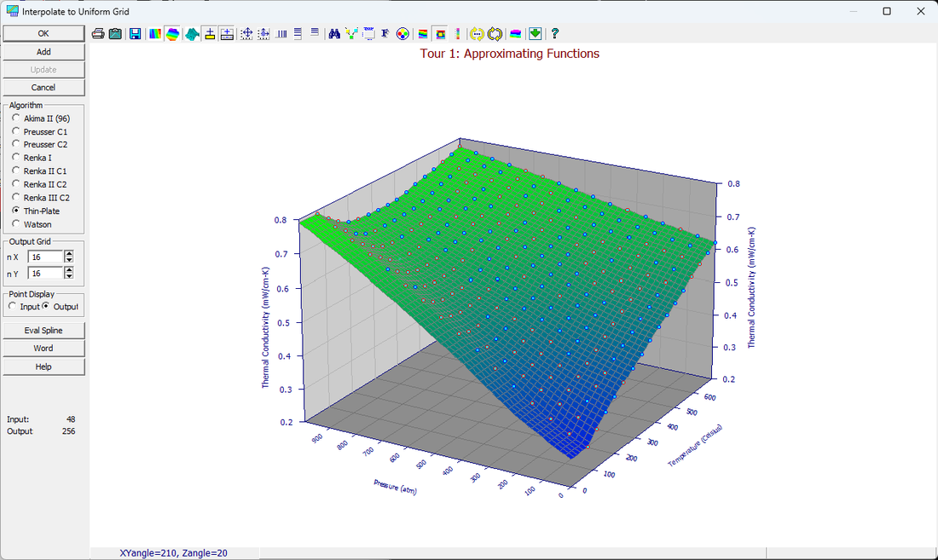Click the bold F font icon
This screenshot has height=560, width=938.
pos(385,34)
